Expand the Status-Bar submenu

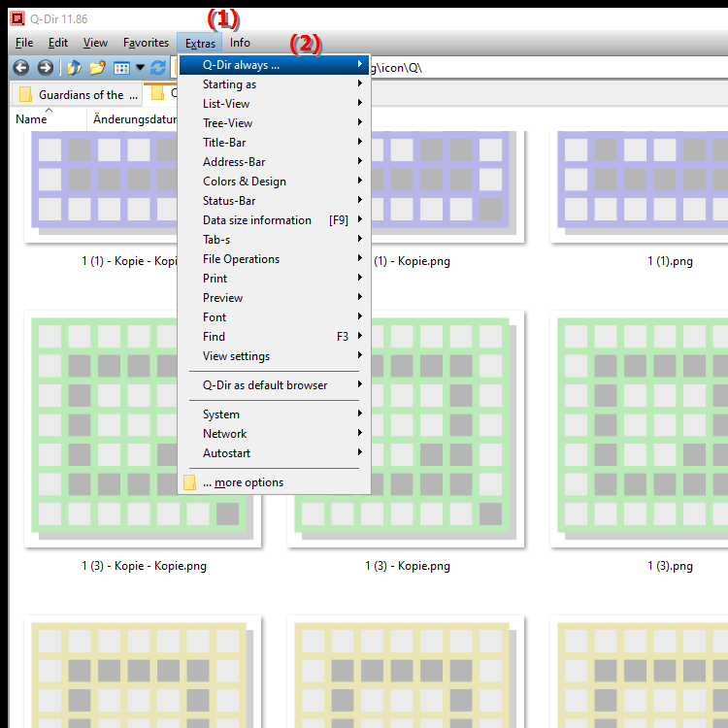(x=274, y=201)
